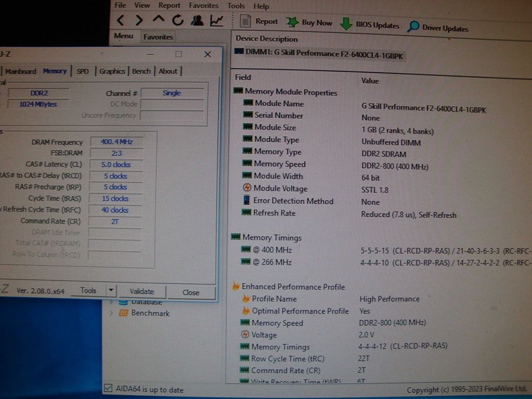This screenshot has height=399, width=532.
Task: Click the DDR2 memory type field
Action: pyautogui.click(x=38, y=93)
